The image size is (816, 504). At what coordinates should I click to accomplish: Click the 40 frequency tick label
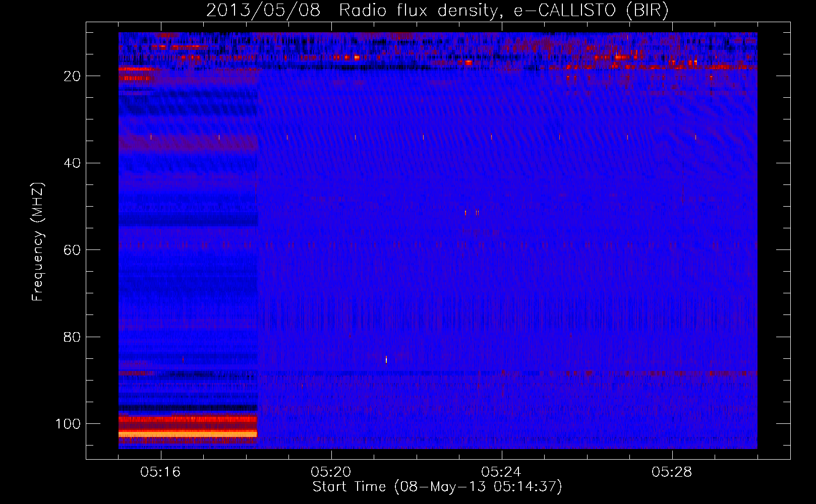(x=72, y=163)
